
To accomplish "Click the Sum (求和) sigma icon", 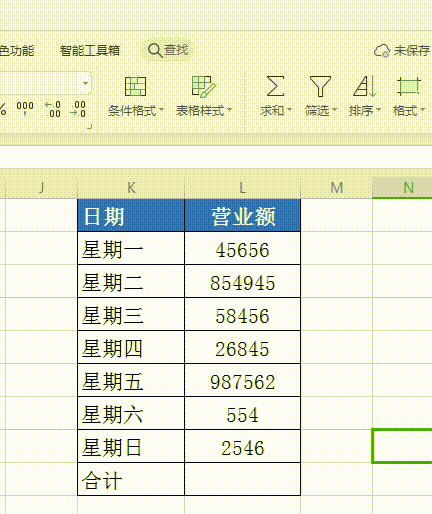I will (275, 86).
